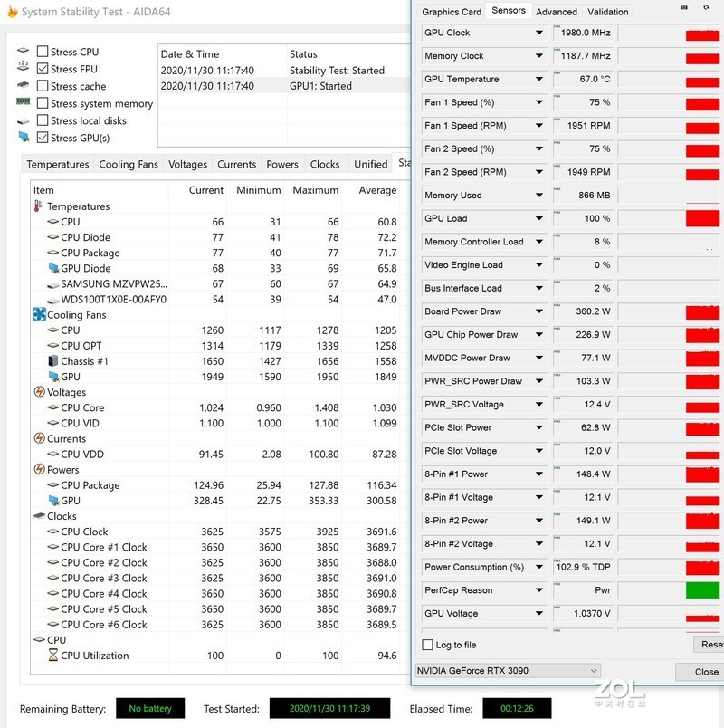This screenshot has width=724, height=728.
Task: Click the Currents lightning icon
Action: [x=40, y=438]
